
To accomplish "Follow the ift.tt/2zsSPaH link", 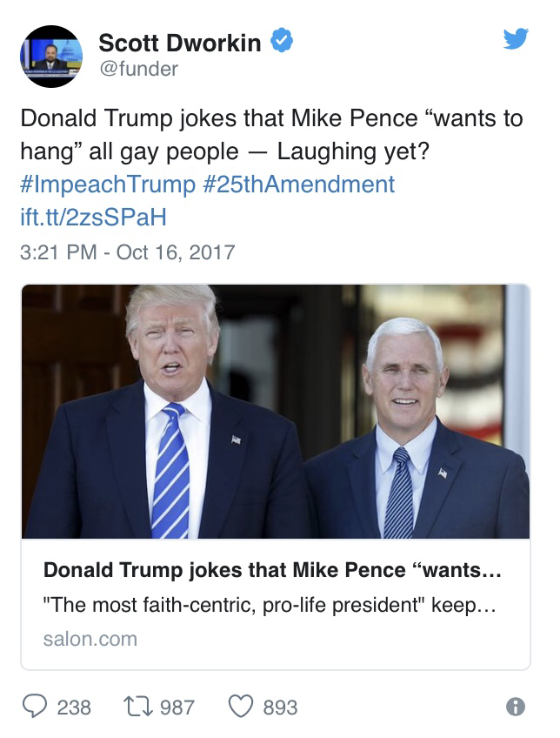I will click(x=93, y=218).
